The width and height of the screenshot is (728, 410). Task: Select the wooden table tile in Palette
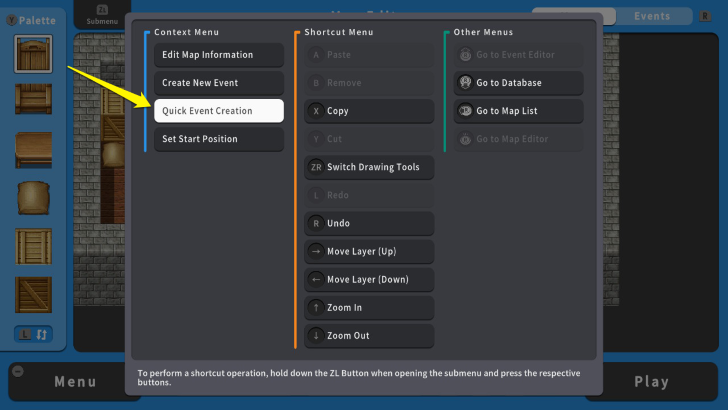coord(33,150)
